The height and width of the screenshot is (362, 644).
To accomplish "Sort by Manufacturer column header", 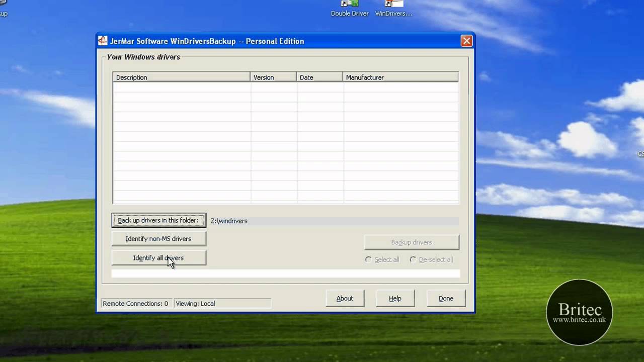I will (400, 77).
